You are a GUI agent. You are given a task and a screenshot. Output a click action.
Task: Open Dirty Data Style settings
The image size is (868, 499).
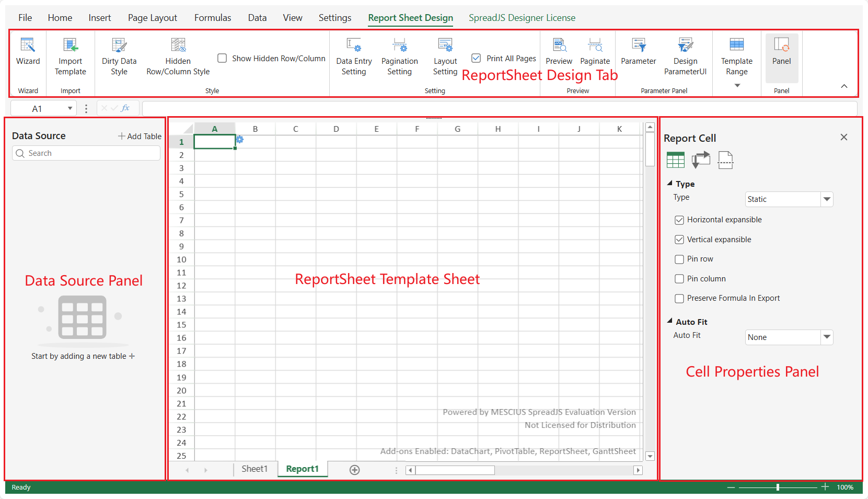pos(119,46)
